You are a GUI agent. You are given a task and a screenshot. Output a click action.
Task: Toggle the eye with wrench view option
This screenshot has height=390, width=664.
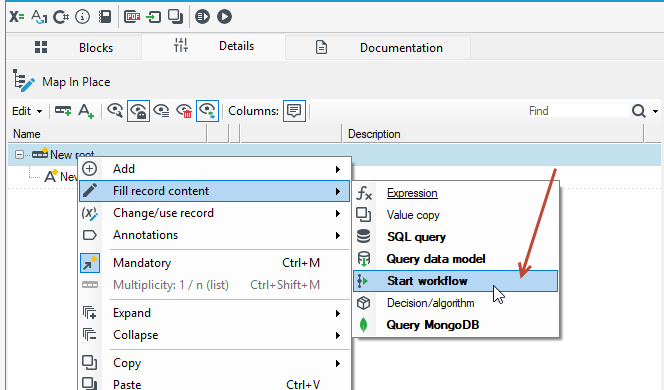click(x=115, y=111)
